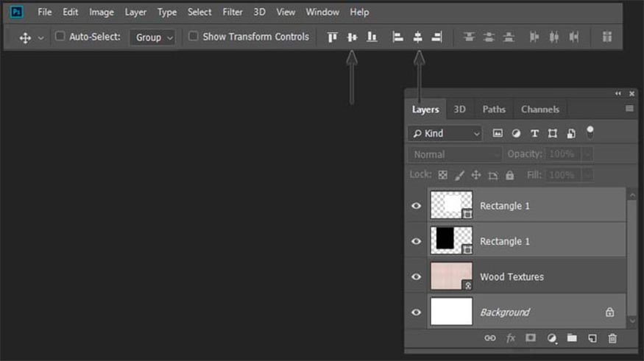Open the Fill slider arrow
This screenshot has height=361, width=644.
pyautogui.click(x=588, y=176)
